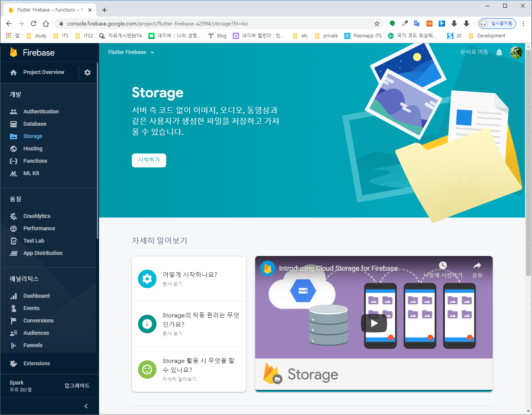532x415 pixels.
Task: Open user account avatar
Action: point(516,52)
